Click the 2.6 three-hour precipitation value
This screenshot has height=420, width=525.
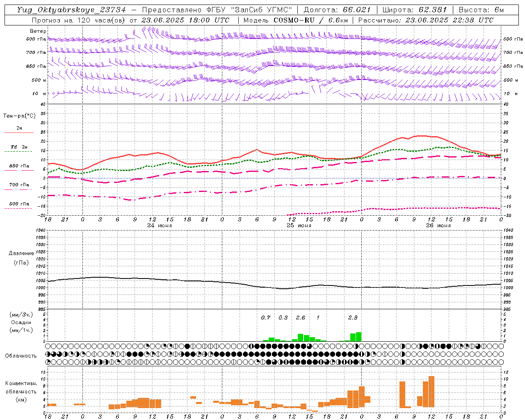pos(301,317)
